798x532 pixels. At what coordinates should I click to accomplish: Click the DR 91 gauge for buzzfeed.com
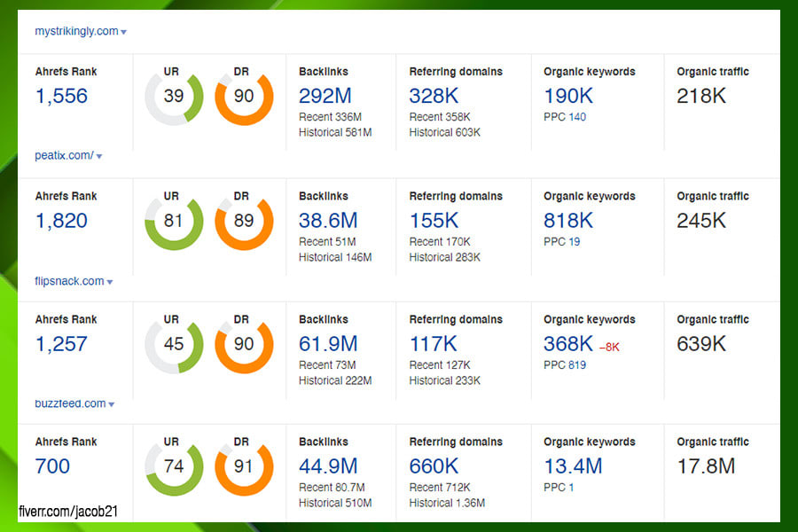point(245,465)
